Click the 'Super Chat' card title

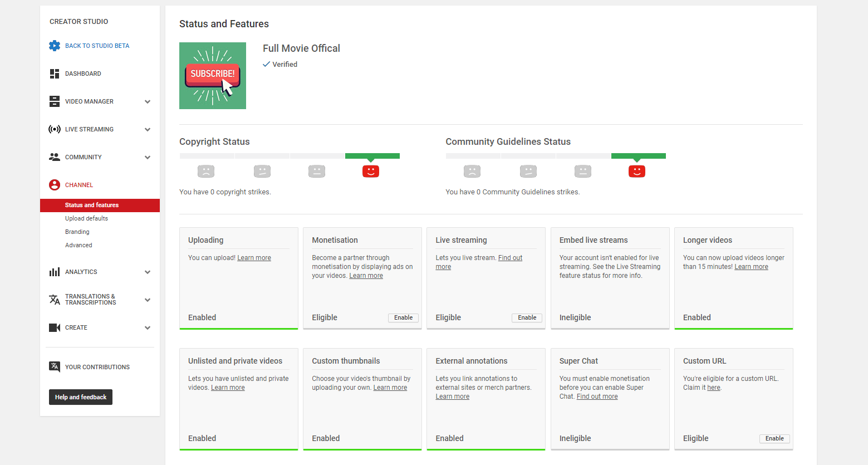click(x=578, y=361)
